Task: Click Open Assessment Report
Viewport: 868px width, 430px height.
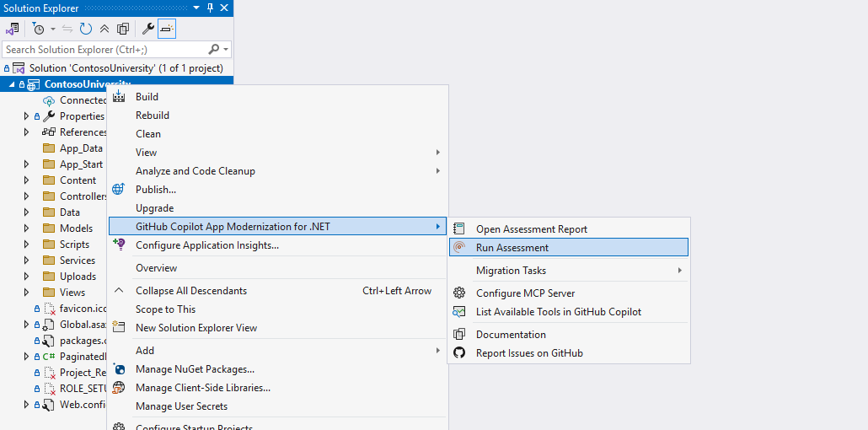Action: [569, 228]
